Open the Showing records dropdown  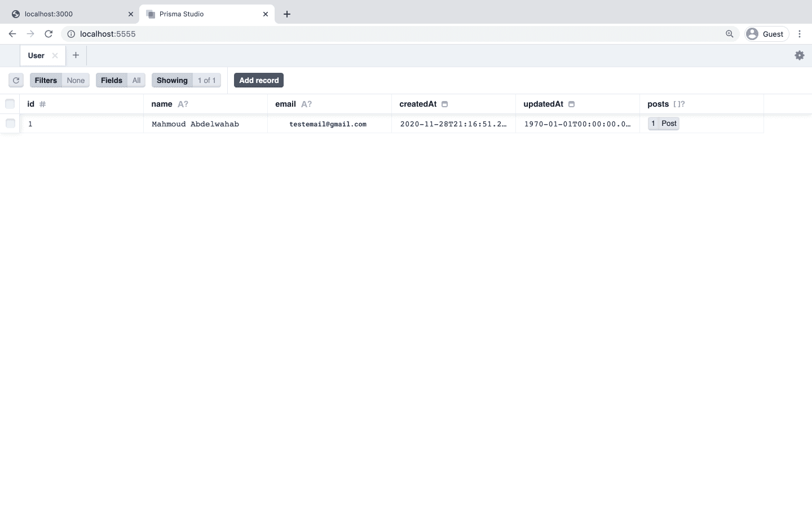pyautogui.click(x=172, y=80)
